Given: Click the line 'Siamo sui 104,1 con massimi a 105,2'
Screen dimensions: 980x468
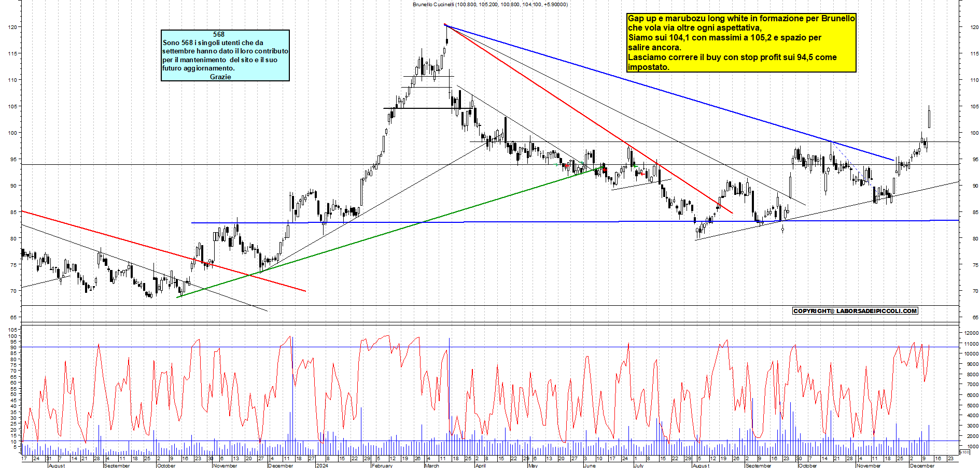Looking at the screenshot, I should point(725,37).
